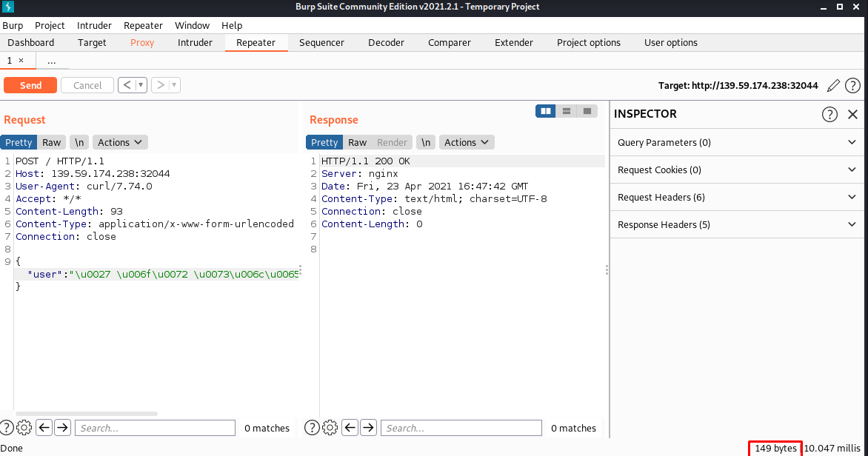Go to next match in response search

[x=368, y=428]
